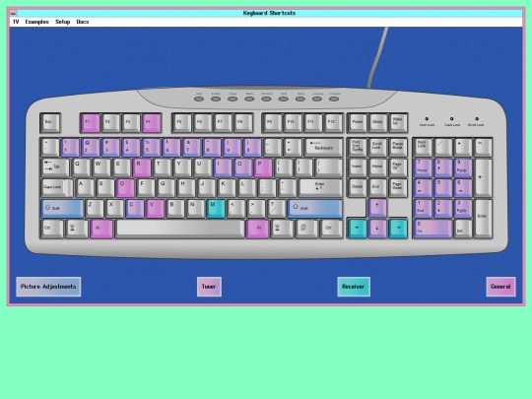Click the left Ctrl key
The image size is (532, 399).
pos(52,229)
